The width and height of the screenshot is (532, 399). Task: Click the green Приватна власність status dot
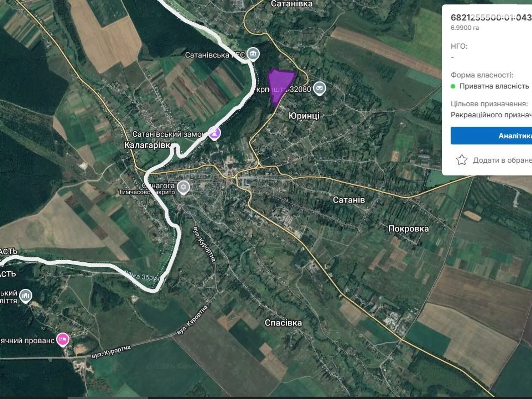453,86
